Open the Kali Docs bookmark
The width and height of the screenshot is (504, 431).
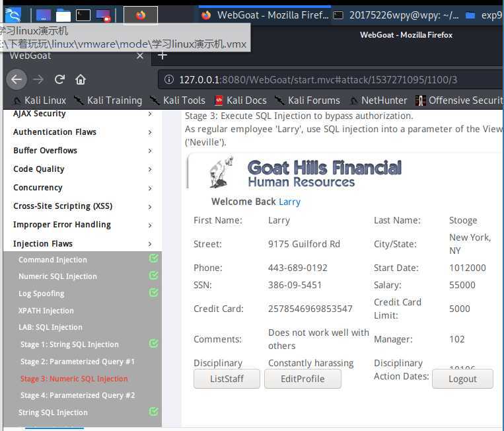(x=240, y=100)
